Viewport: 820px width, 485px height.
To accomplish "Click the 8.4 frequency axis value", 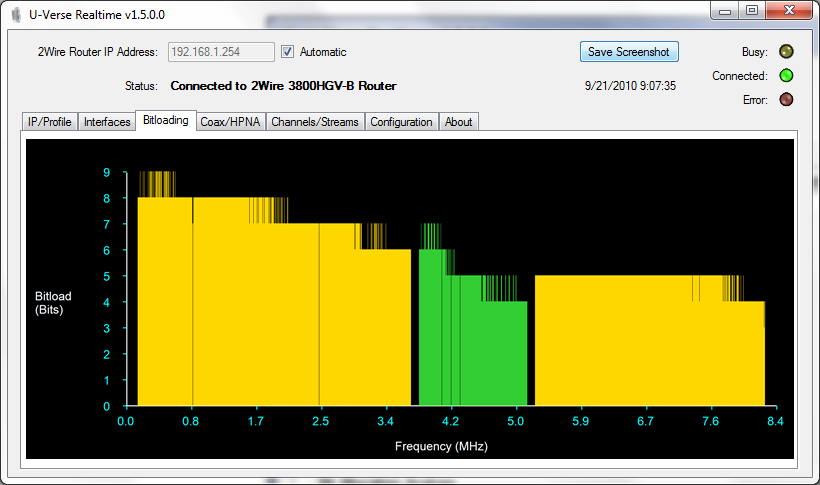I will (x=775, y=421).
